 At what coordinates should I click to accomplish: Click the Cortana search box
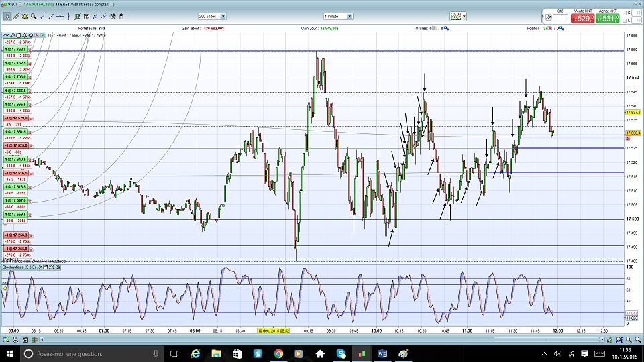tap(92, 353)
